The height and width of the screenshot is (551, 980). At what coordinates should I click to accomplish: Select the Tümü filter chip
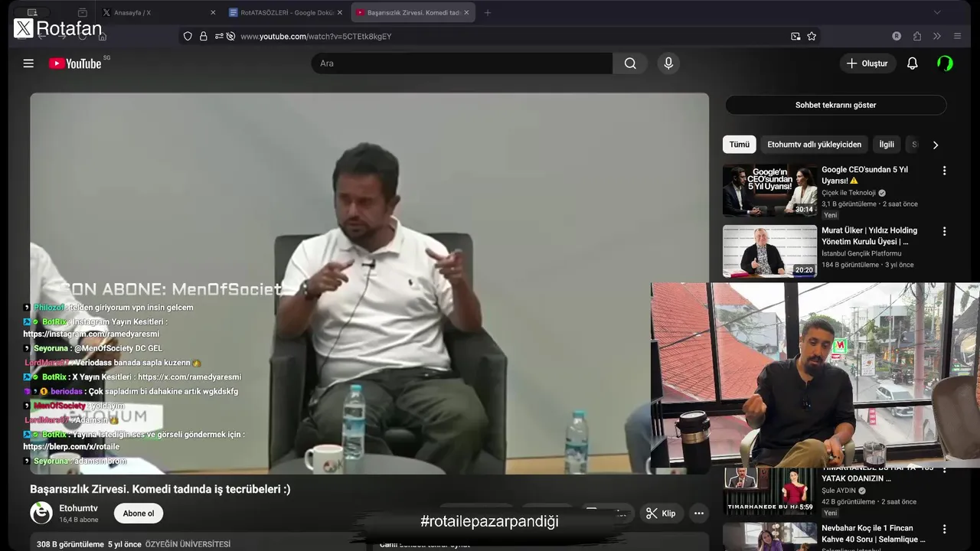pos(739,144)
